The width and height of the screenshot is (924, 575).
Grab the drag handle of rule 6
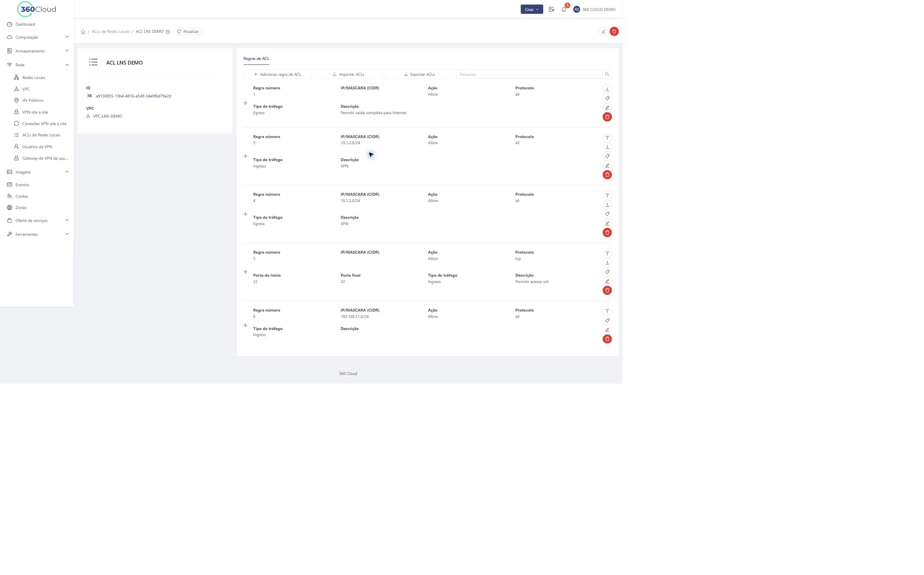click(x=245, y=325)
